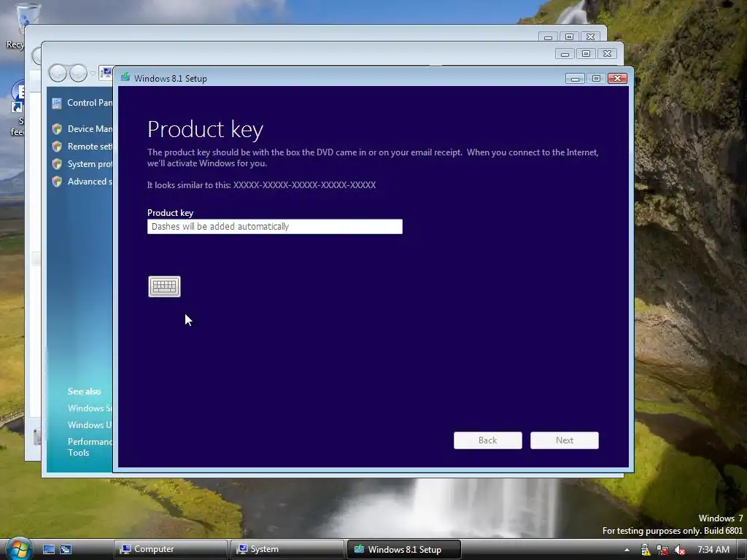Click Remote settings shield icon
This screenshot has height=560, width=747.
57,147
